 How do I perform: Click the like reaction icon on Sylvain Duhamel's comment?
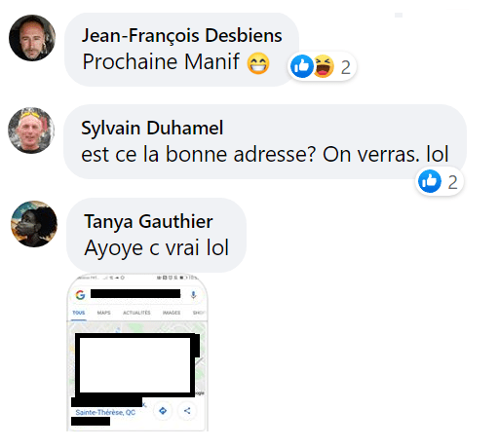pyautogui.click(x=430, y=181)
